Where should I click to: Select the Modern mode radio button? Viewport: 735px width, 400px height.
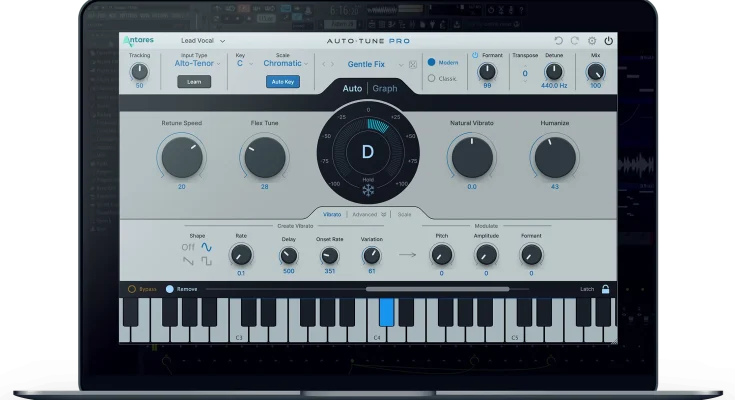click(432, 62)
